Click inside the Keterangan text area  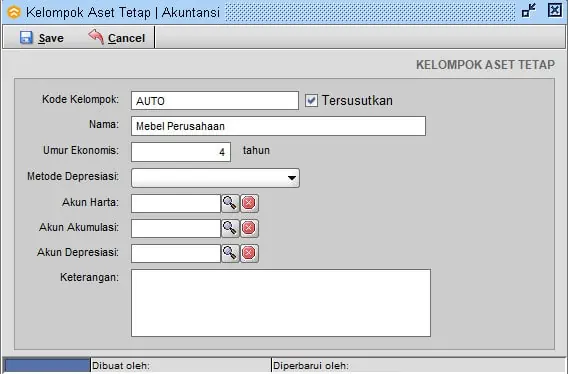(281, 303)
